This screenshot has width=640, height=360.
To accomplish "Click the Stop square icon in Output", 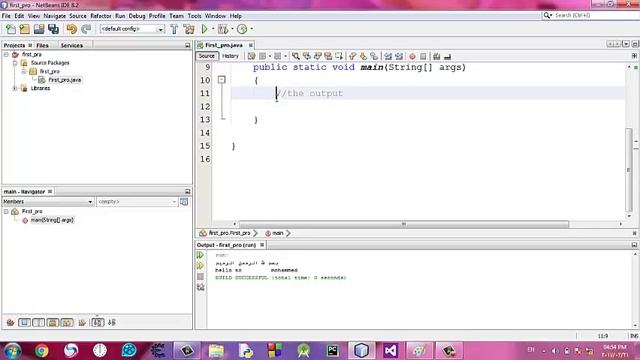I will click(200, 277).
